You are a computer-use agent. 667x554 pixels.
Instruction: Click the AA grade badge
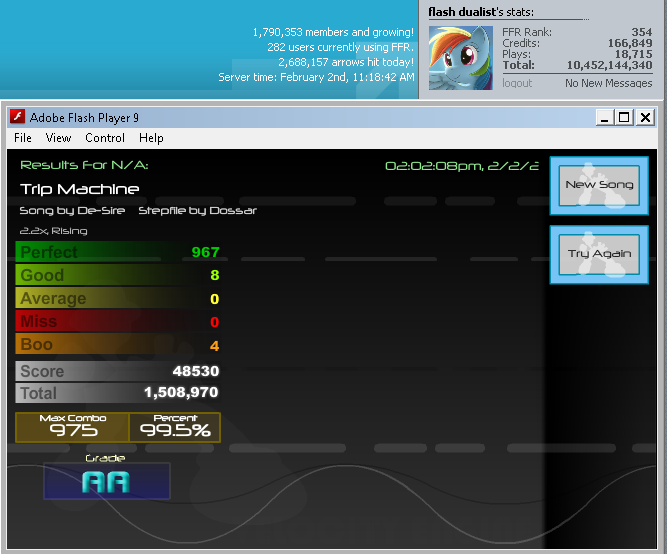(107, 481)
